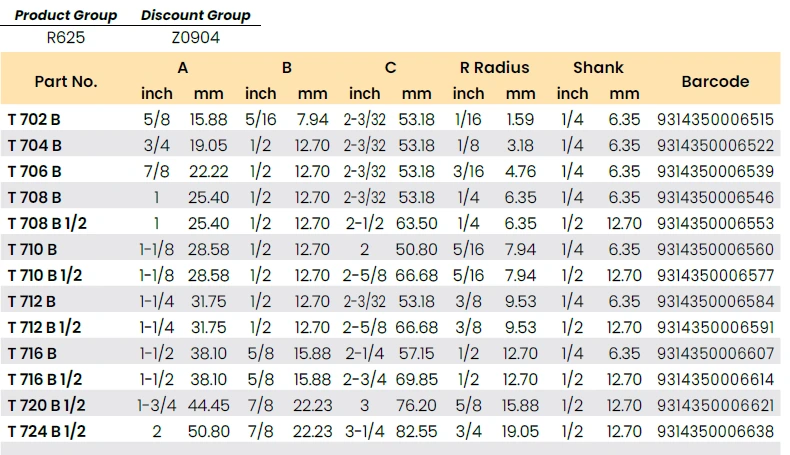Image resolution: width=790 pixels, height=455 pixels.
Task: Select the Shank column header
Action: pyautogui.click(x=598, y=68)
